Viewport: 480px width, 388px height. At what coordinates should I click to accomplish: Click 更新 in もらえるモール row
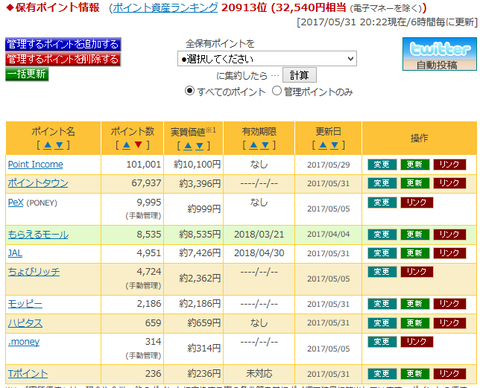pos(415,235)
